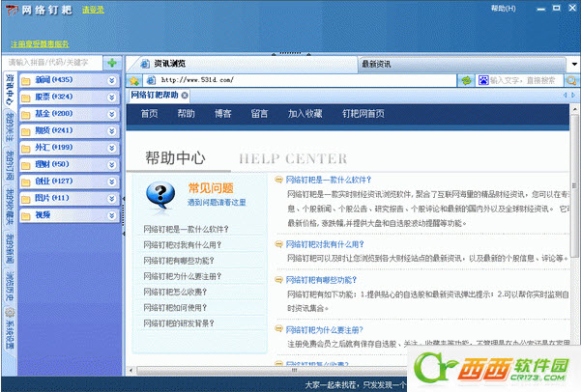Click 帮助 in the page navigation
The image size is (581, 392).
pos(186,114)
